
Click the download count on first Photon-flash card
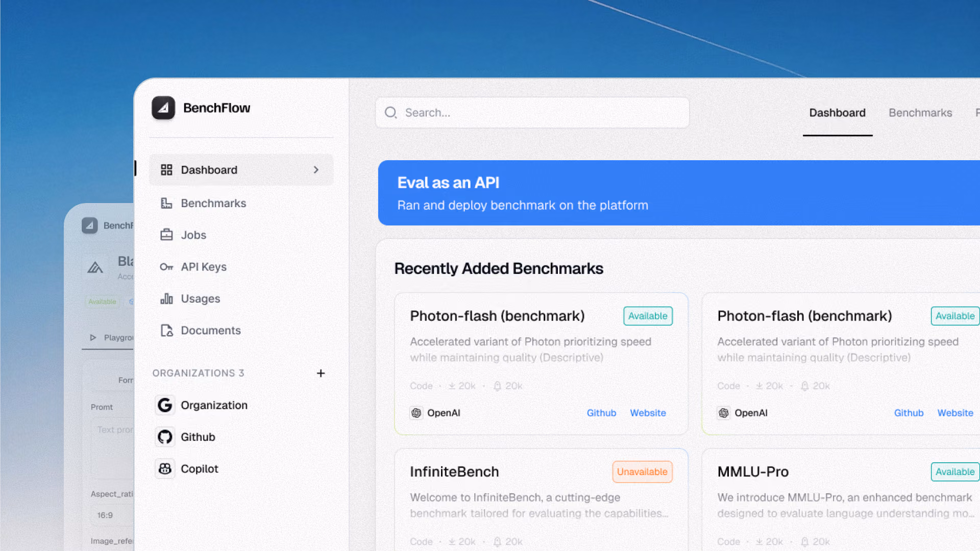(x=462, y=386)
